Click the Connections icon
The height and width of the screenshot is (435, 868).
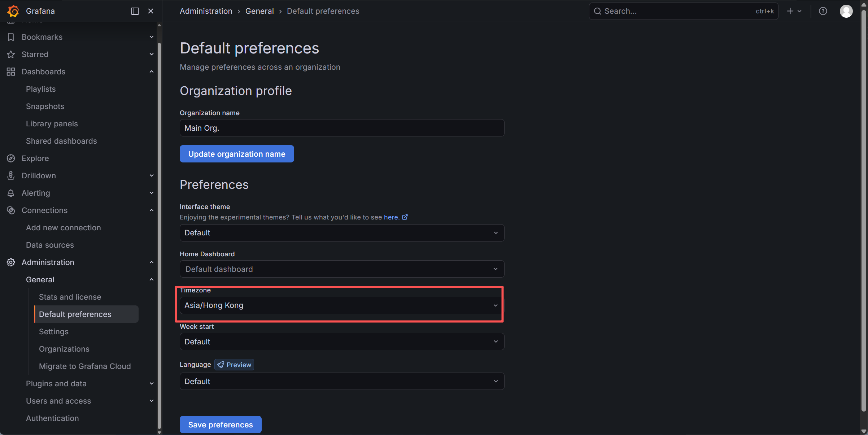pos(11,210)
